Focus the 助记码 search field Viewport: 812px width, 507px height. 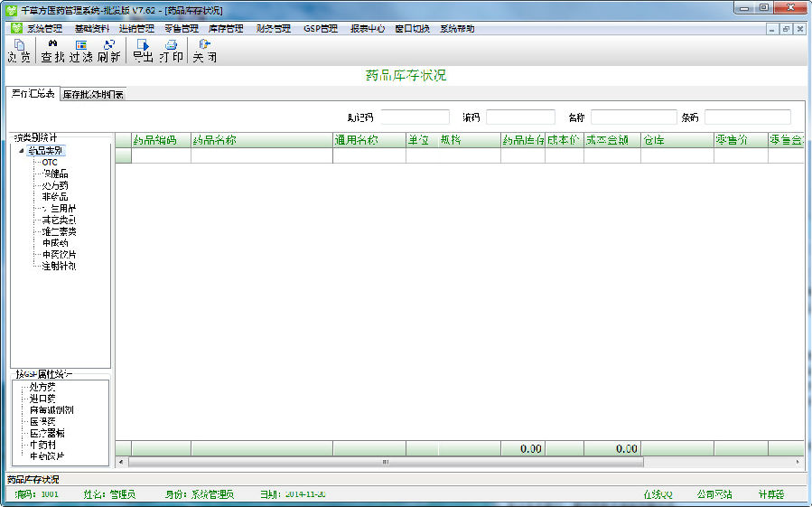pos(415,117)
